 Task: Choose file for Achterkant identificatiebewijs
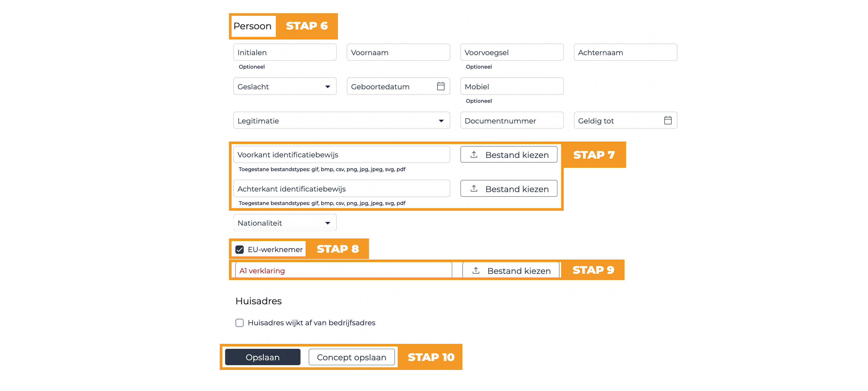tap(508, 189)
